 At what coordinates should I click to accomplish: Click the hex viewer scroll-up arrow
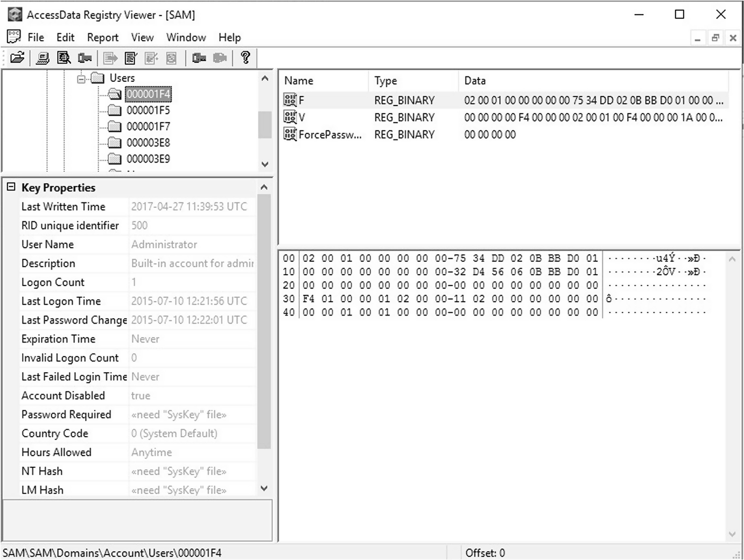coord(732,259)
